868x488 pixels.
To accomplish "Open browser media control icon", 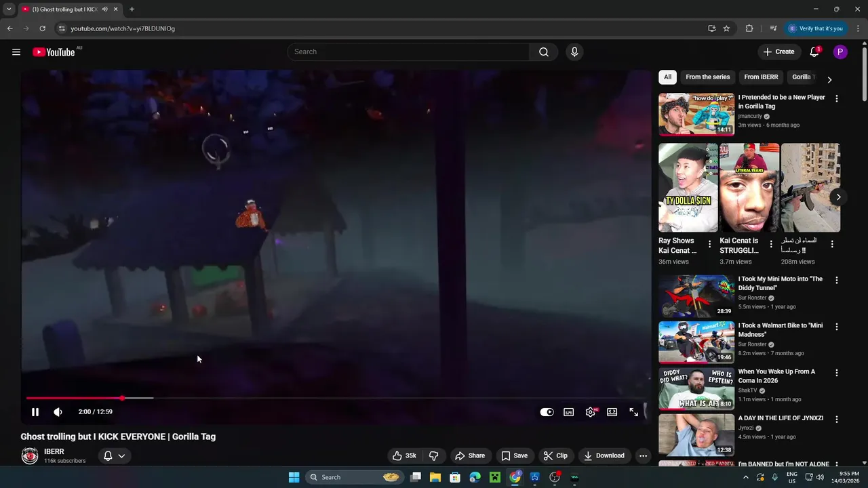I will click(x=773, y=28).
